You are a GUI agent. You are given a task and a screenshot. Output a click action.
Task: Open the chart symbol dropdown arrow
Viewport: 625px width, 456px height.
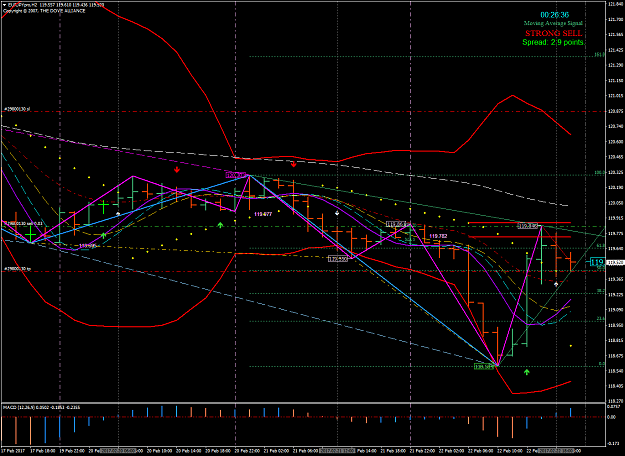coord(4,6)
